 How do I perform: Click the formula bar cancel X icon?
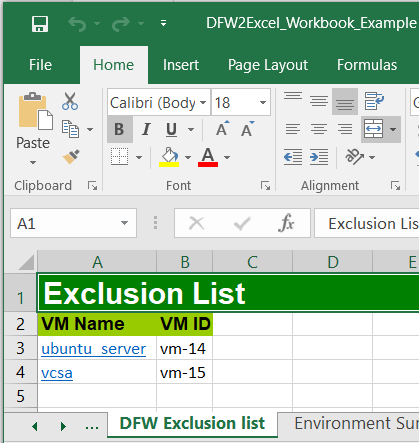coord(196,223)
